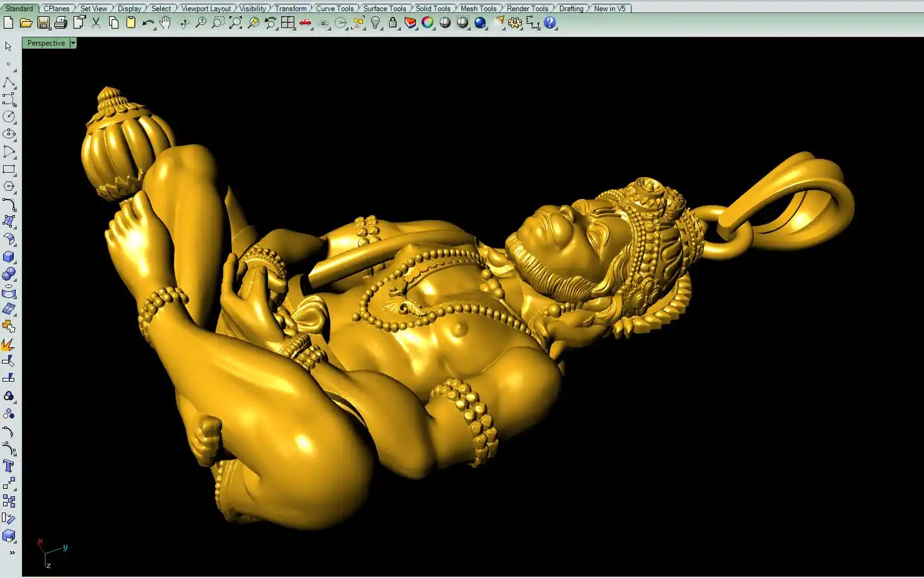This screenshot has width=924, height=578.
Task: Click the Save file icon
Action: tap(43, 23)
